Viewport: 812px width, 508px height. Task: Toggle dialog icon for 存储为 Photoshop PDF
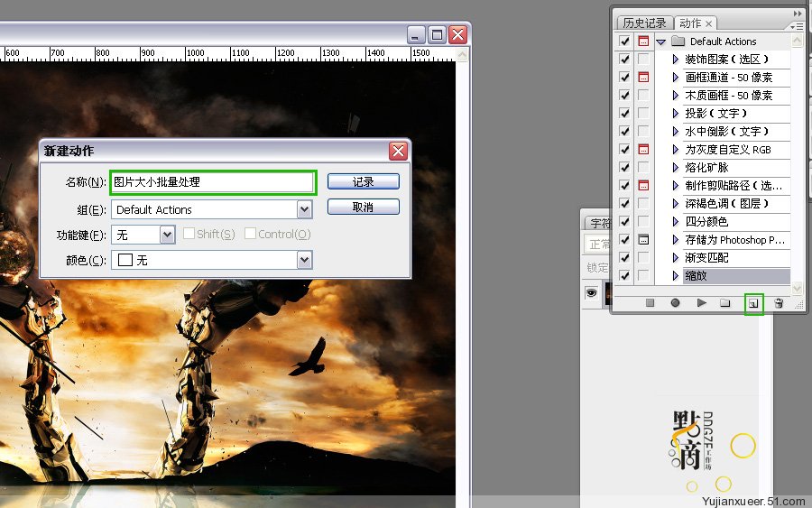pyautogui.click(x=643, y=240)
